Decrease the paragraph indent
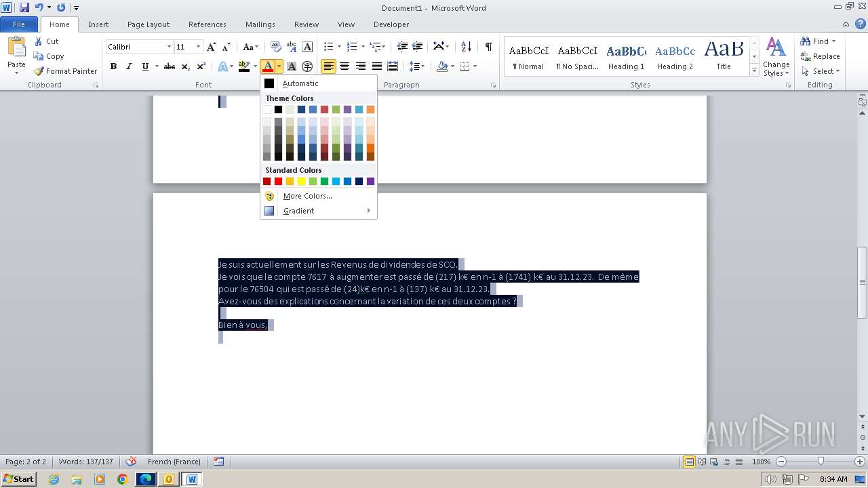This screenshot has width=868, height=488. click(402, 47)
